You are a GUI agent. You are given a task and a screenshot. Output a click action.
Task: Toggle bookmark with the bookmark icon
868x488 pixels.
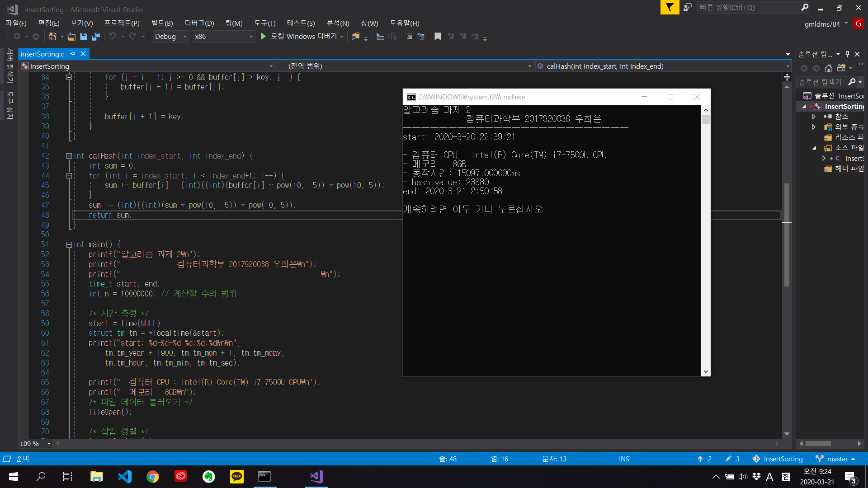pyautogui.click(x=438, y=37)
